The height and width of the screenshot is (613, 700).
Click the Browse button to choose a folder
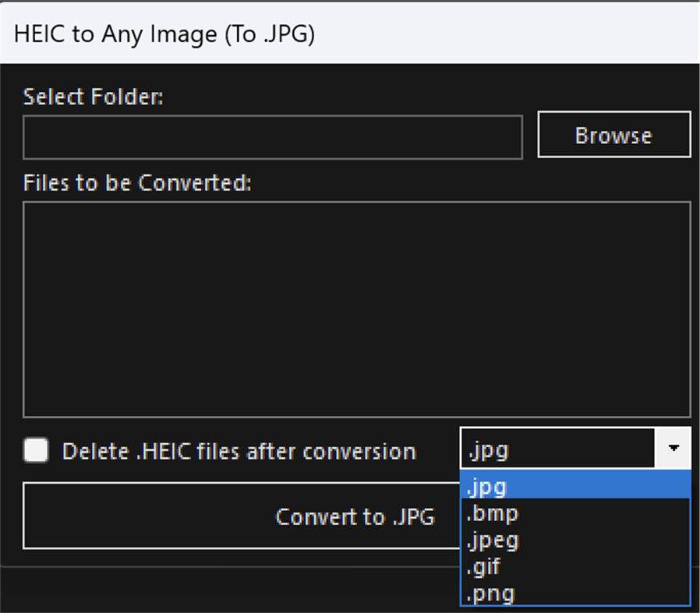coord(613,134)
